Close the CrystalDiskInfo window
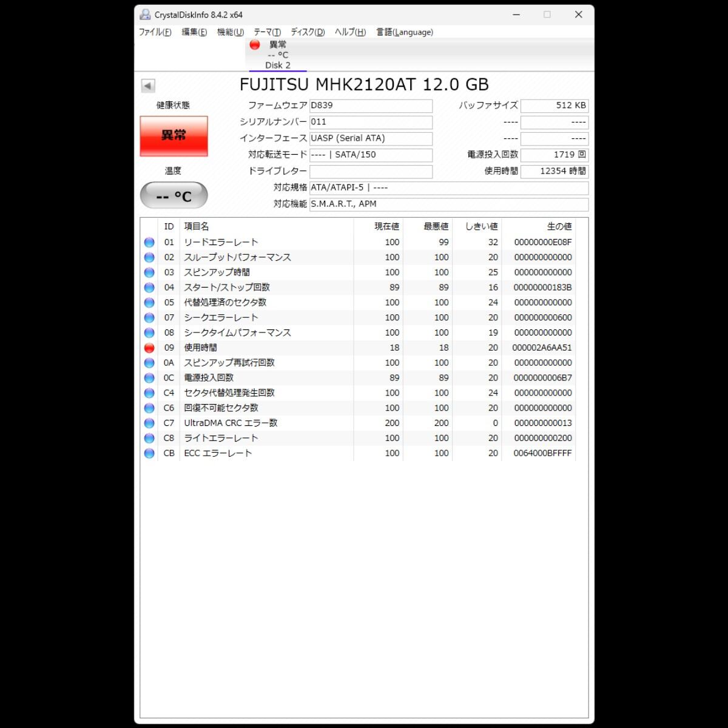 click(x=579, y=15)
